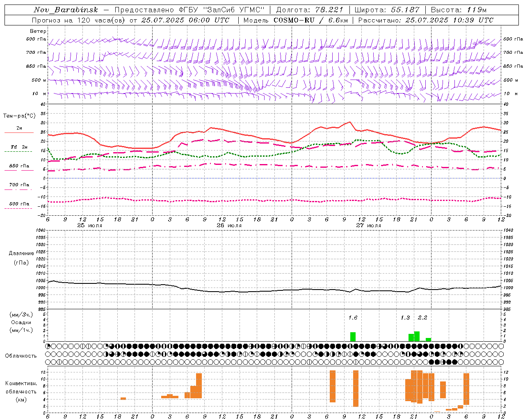Click the small orange convective bar on 25 июля evening
This screenshot has width=525, height=420.
point(123,399)
